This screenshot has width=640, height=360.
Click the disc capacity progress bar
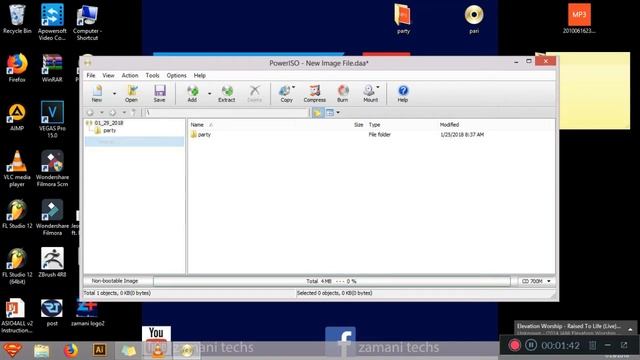[x=331, y=281]
